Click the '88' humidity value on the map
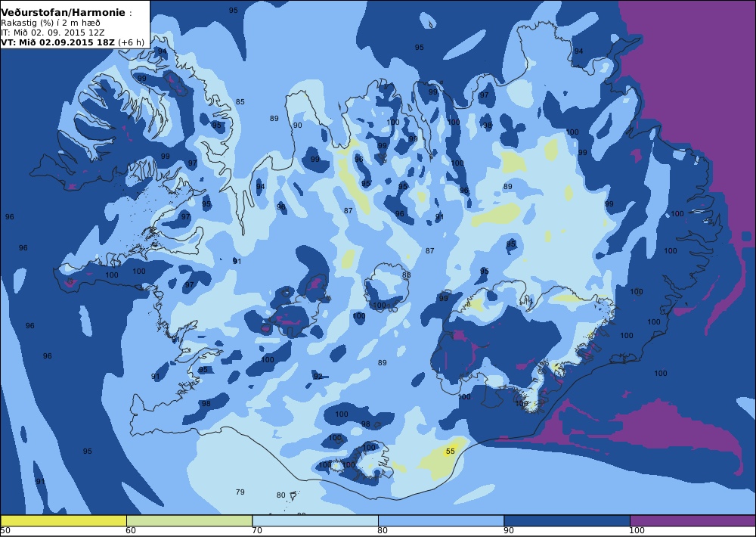The height and width of the screenshot is (537, 756). (407, 275)
